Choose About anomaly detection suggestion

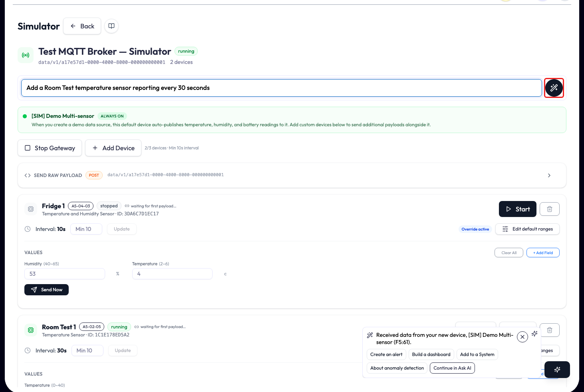pyautogui.click(x=397, y=368)
